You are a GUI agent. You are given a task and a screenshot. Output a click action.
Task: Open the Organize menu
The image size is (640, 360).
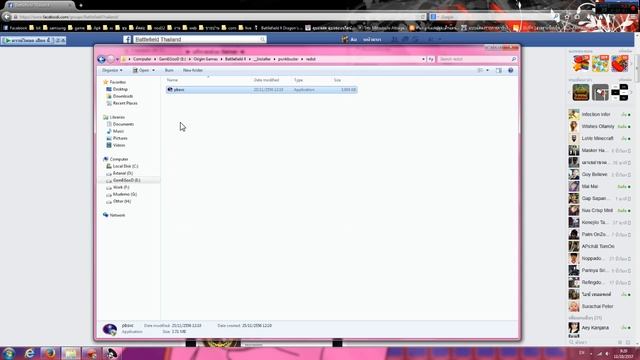[112, 70]
